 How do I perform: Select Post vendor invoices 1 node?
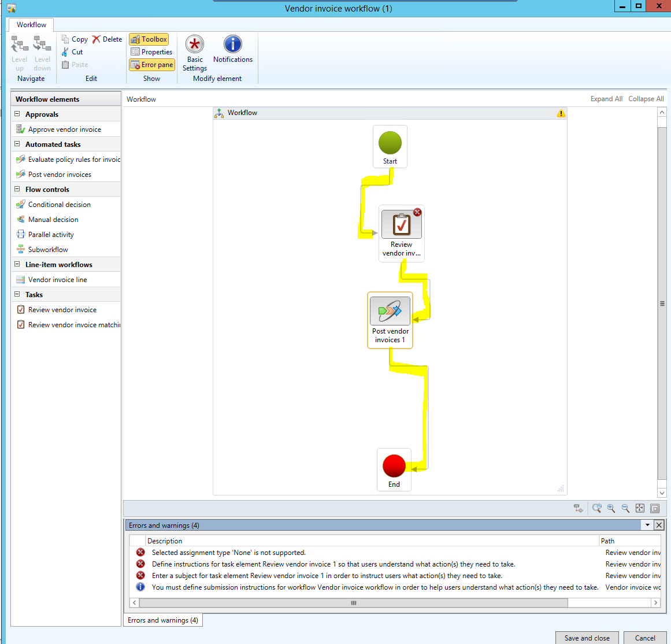[390, 312]
